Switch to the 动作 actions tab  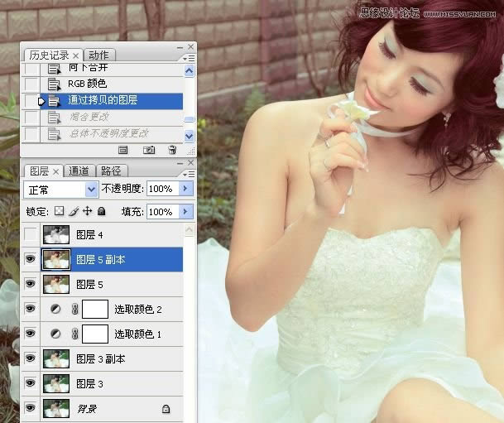click(98, 55)
